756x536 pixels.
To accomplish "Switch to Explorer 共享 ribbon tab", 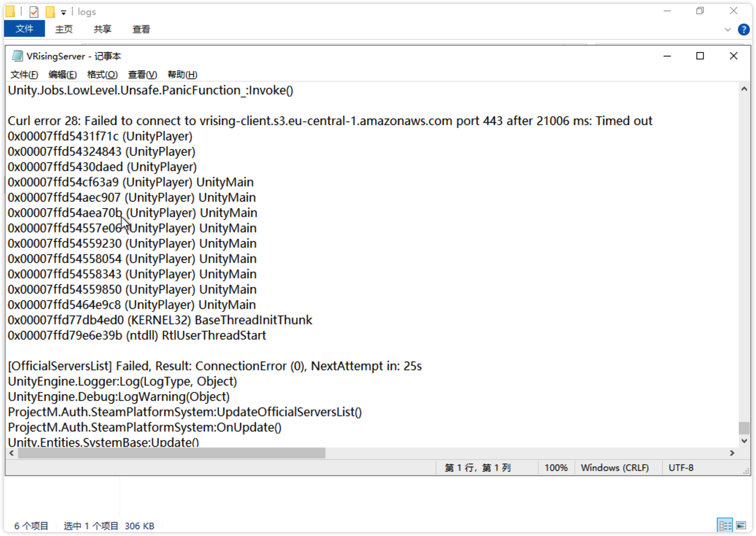I will 102,29.
